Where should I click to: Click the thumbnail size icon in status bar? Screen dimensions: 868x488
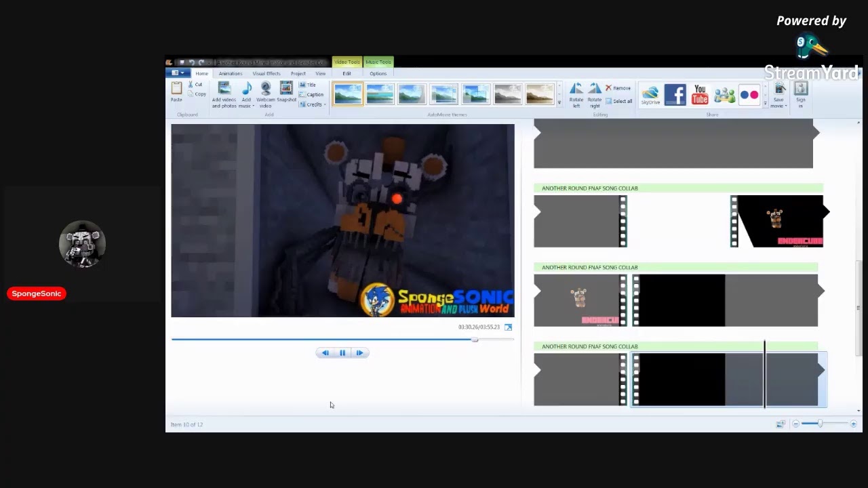coord(781,424)
